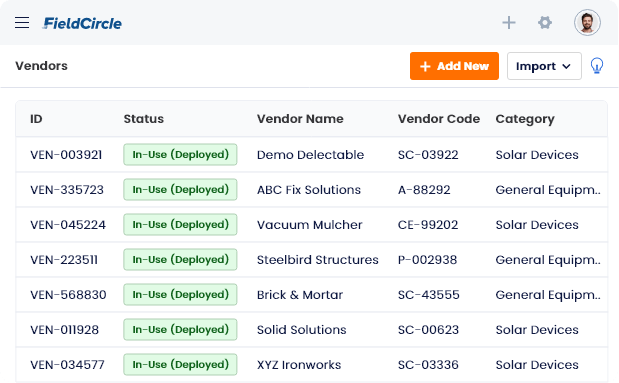
Task: Sort by the ID column header
Action: (36, 119)
